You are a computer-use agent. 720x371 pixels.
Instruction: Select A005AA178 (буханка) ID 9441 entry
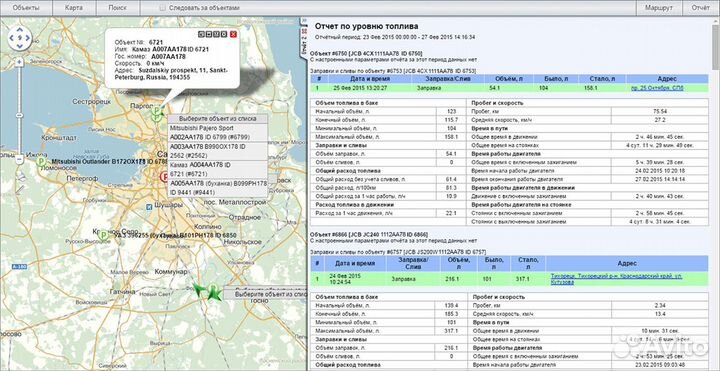click(218, 188)
